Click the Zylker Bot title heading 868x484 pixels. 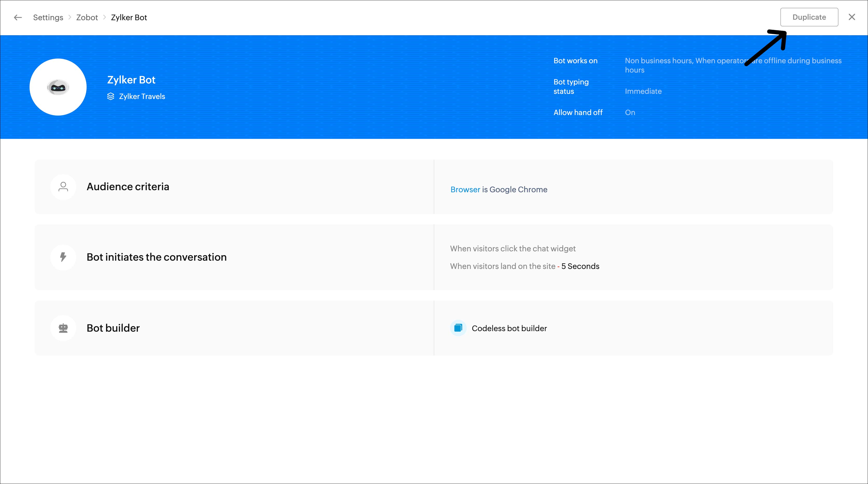pos(131,80)
